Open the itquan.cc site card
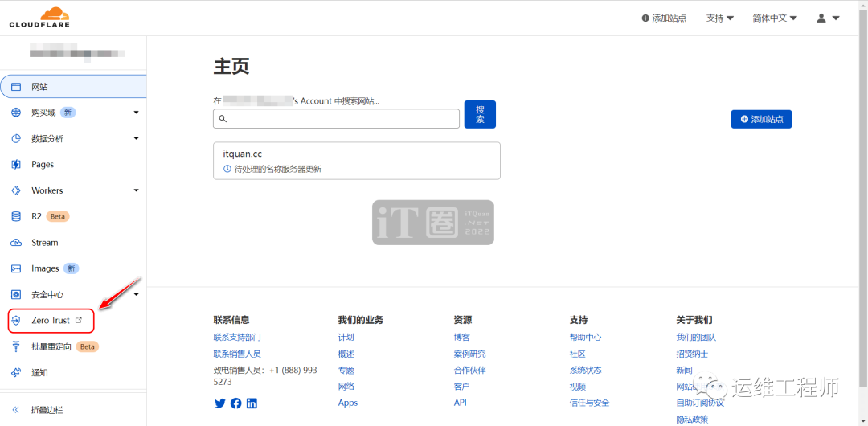The width and height of the screenshot is (868, 426). (x=357, y=161)
